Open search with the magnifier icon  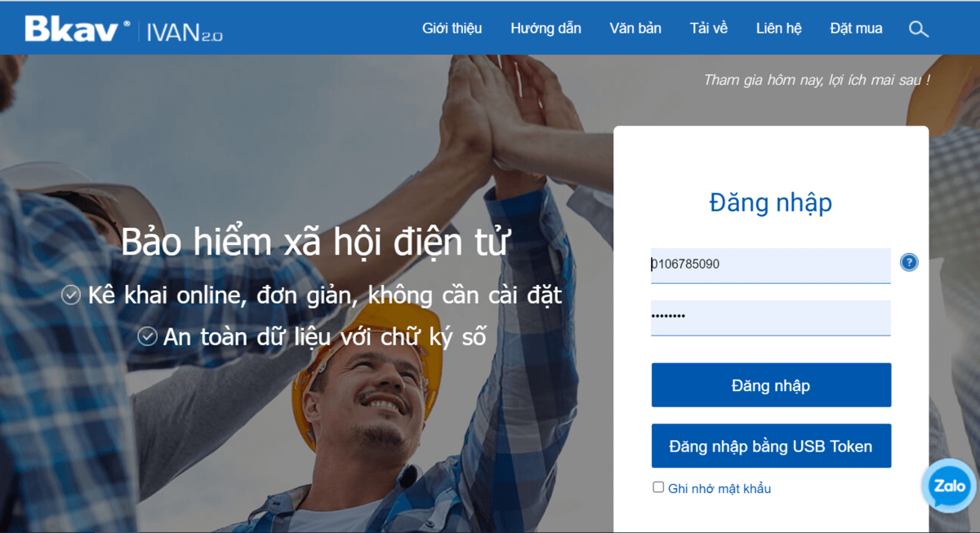point(918,29)
